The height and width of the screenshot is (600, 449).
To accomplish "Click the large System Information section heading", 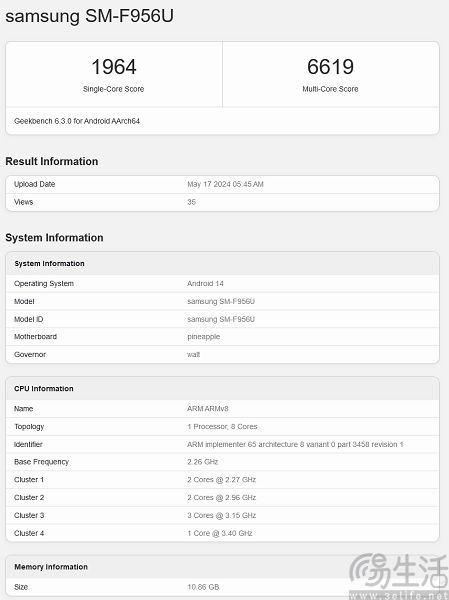I will (x=54, y=238).
